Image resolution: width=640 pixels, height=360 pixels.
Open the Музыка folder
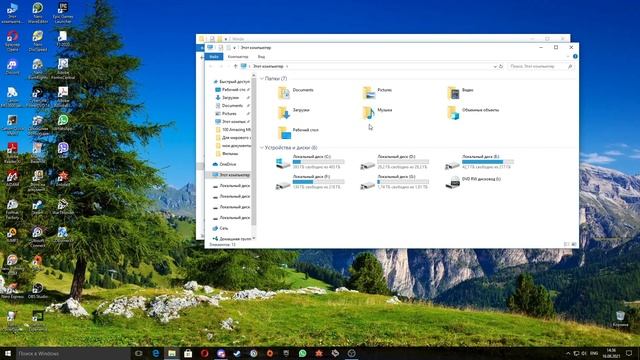pos(378,112)
